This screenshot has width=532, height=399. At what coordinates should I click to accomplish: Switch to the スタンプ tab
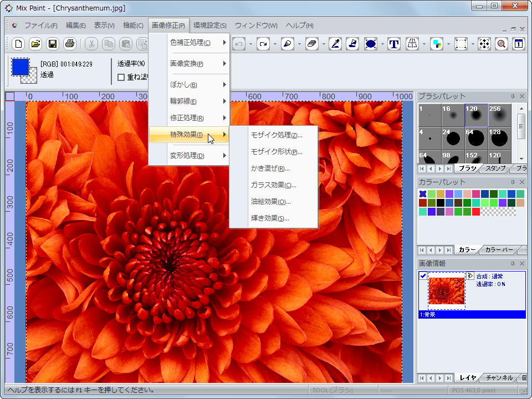pyautogui.click(x=495, y=168)
